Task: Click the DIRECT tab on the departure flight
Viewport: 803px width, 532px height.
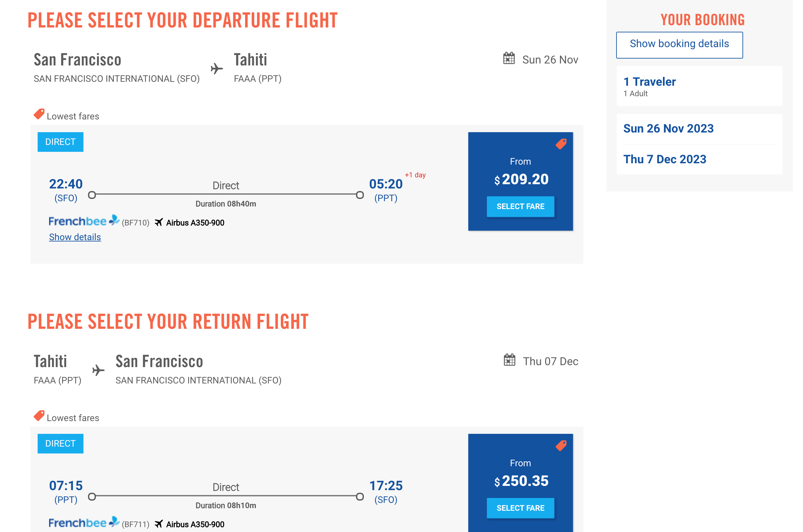Action: pyautogui.click(x=61, y=142)
